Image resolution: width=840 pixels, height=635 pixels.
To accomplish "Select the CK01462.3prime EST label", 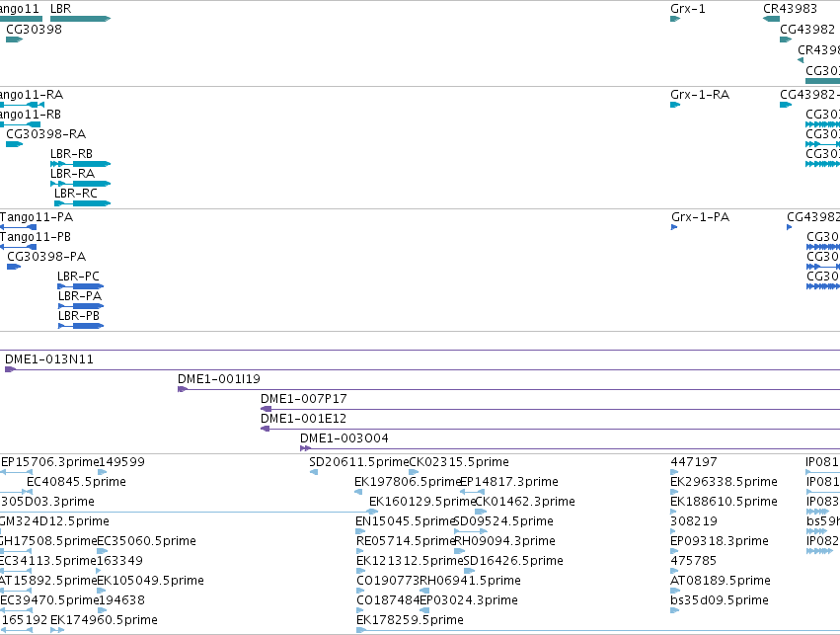I will pos(525,502).
